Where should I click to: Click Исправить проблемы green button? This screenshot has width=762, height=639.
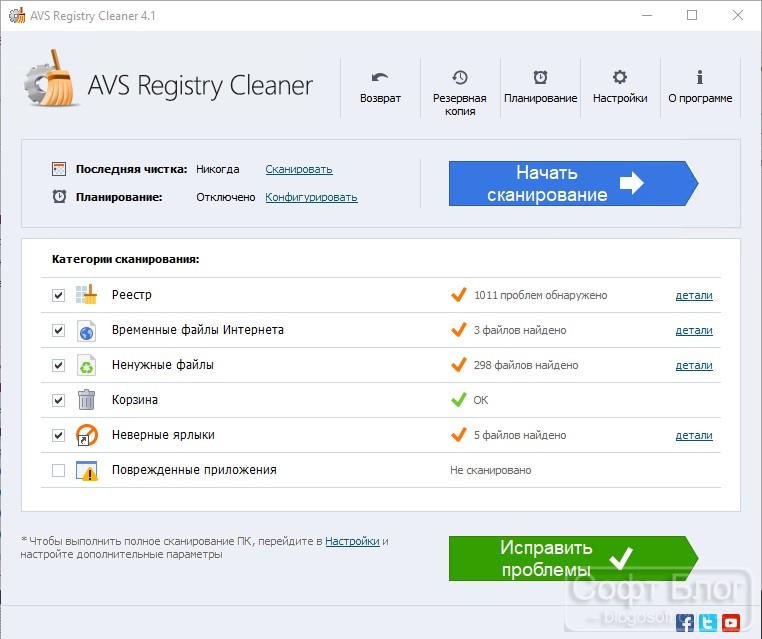(573, 558)
